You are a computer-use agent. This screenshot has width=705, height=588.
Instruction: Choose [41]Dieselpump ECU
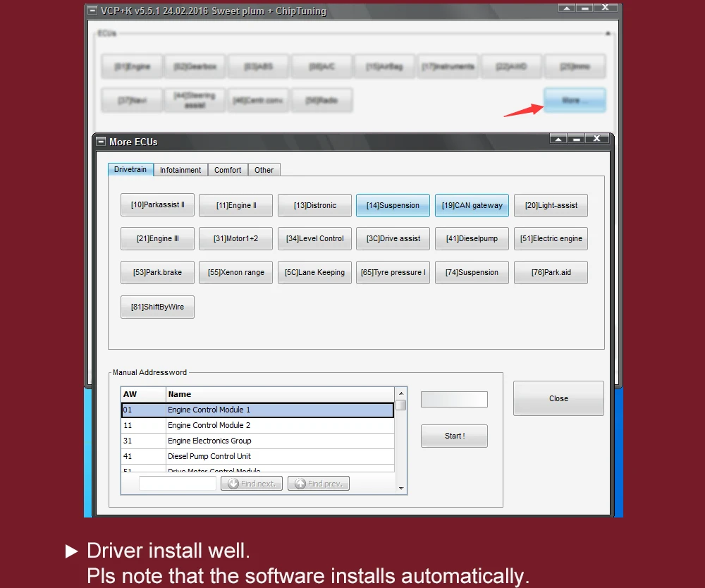[472, 239]
